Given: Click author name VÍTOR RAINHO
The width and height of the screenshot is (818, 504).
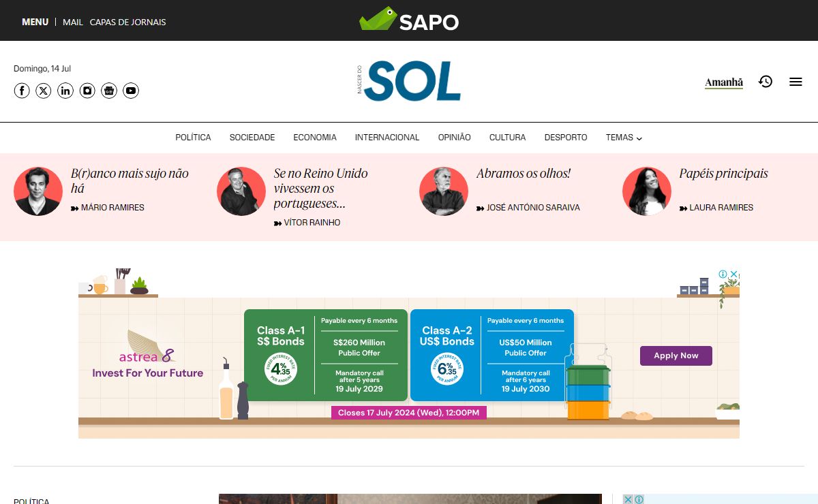Looking at the screenshot, I should click(312, 223).
